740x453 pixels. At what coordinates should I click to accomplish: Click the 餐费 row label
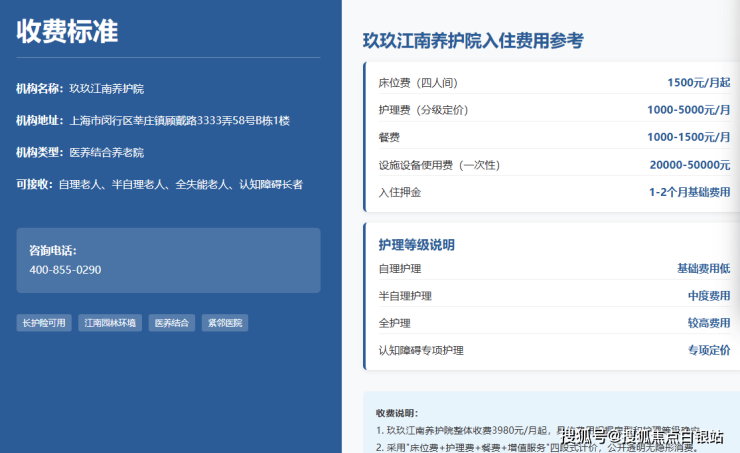coord(389,137)
